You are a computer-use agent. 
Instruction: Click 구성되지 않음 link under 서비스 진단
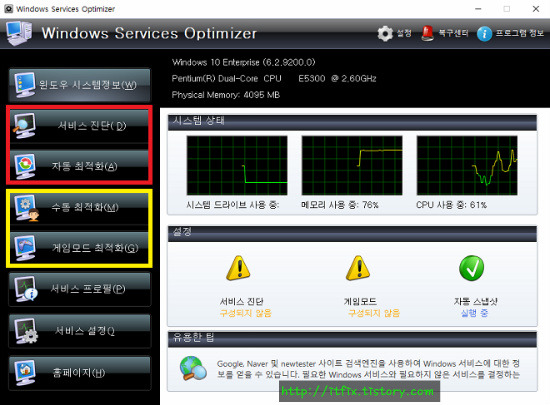246,313
